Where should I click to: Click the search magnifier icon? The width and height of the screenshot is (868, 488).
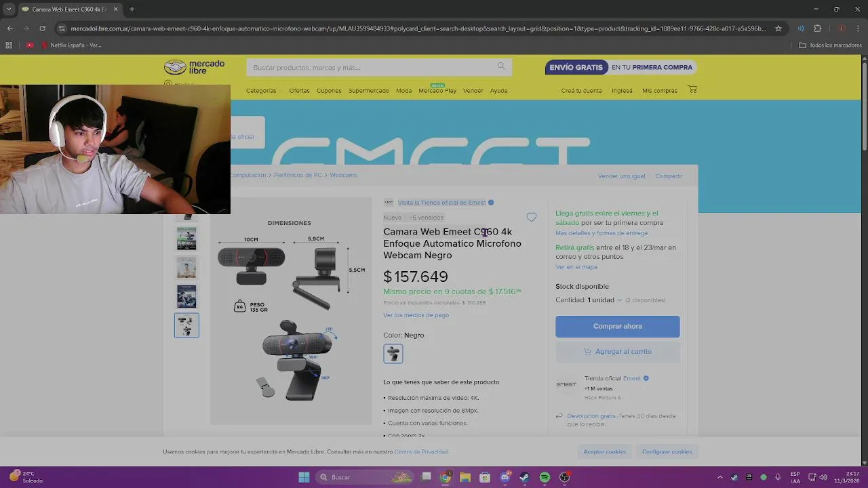(x=501, y=66)
